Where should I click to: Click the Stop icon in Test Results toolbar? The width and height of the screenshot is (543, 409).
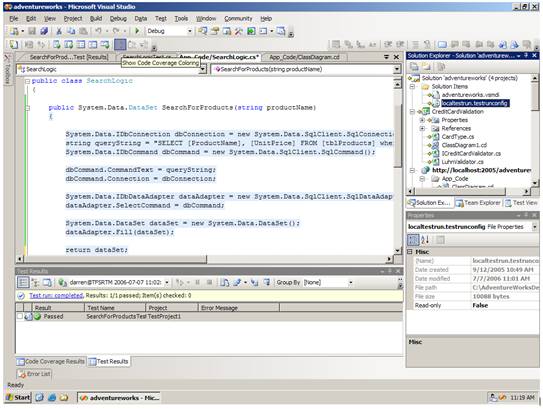(x=210, y=283)
